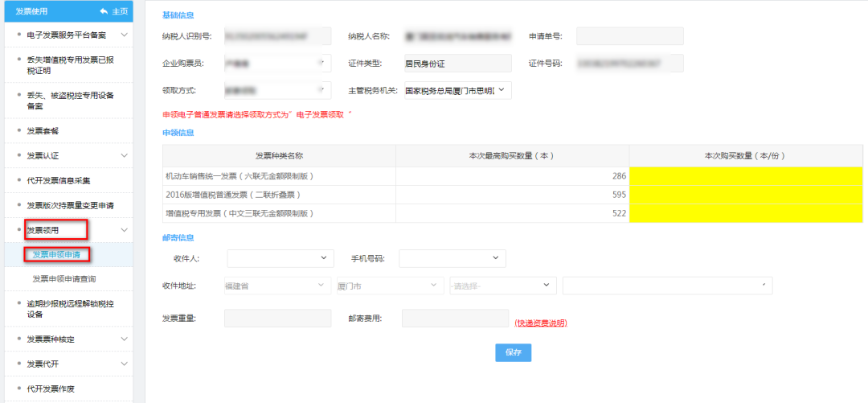Click the 证件类型 field 居民身份证
Screen dimensions: 868x403
[x=458, y=64]
